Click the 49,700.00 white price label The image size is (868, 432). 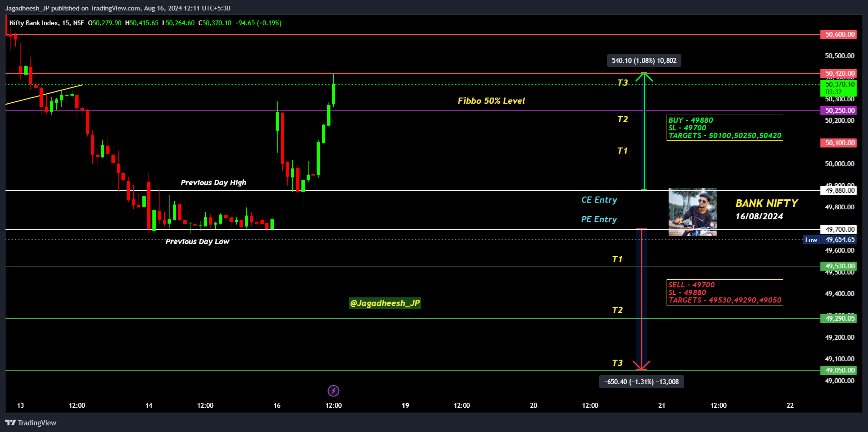point(838,229)
